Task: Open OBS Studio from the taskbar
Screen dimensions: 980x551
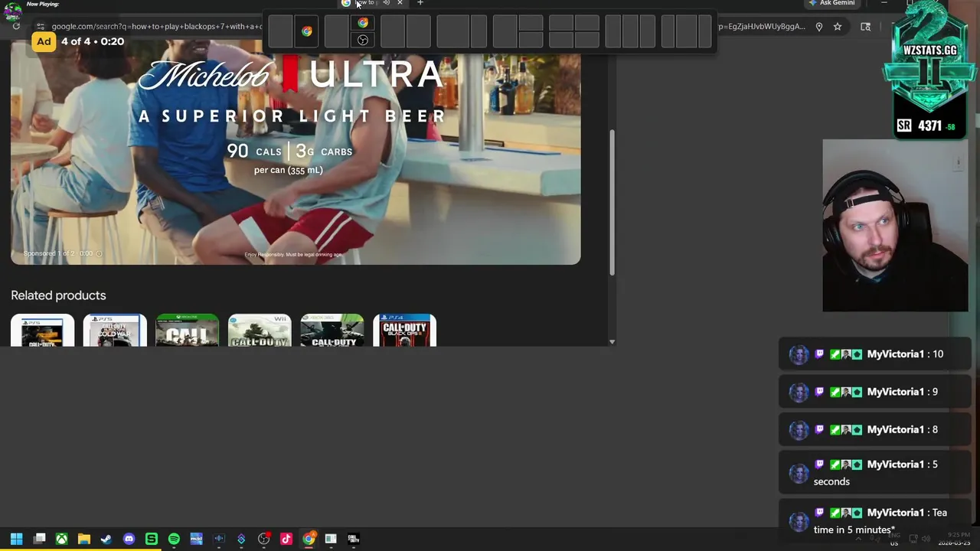Action: pyautogui.click(x=263, y=539)
